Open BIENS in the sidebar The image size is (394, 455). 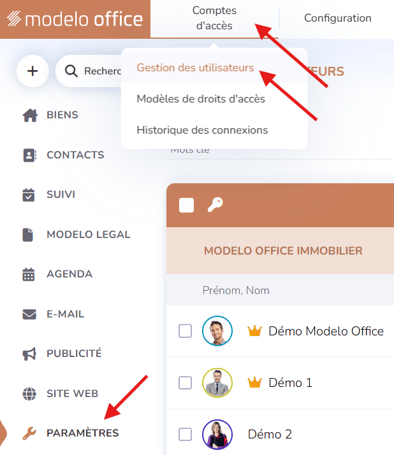tap(62, 115)
